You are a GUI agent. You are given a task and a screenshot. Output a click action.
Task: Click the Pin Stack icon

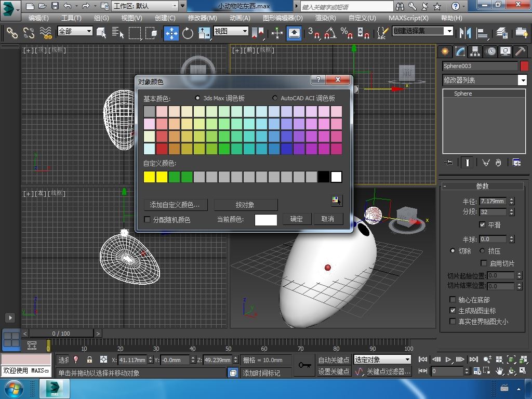point(448,163)
